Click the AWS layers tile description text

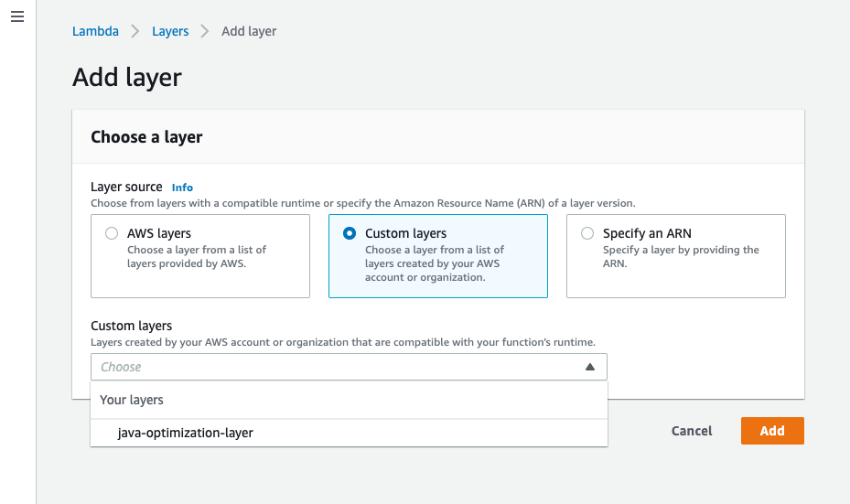[x=197, y=257]
